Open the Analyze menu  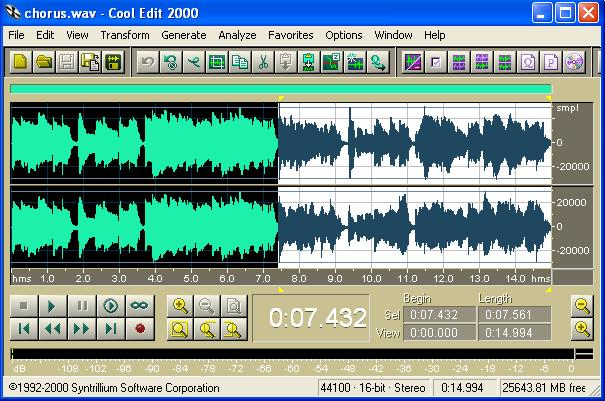click(x=237, y=35)
